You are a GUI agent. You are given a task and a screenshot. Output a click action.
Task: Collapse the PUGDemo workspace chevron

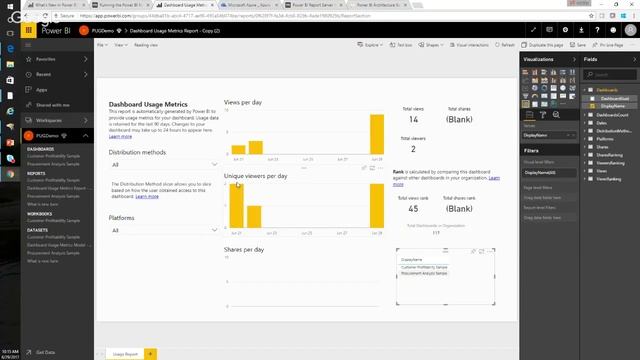[x=86, y=136]
